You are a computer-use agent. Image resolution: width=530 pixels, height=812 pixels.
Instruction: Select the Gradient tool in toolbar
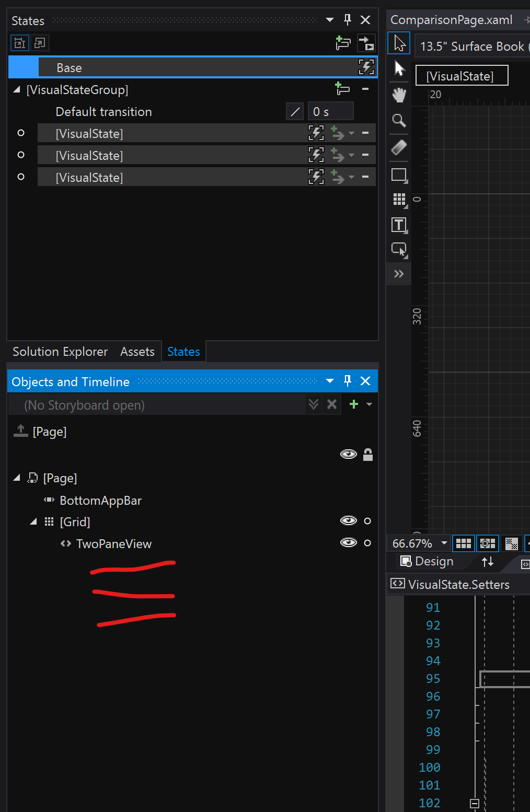399,147
